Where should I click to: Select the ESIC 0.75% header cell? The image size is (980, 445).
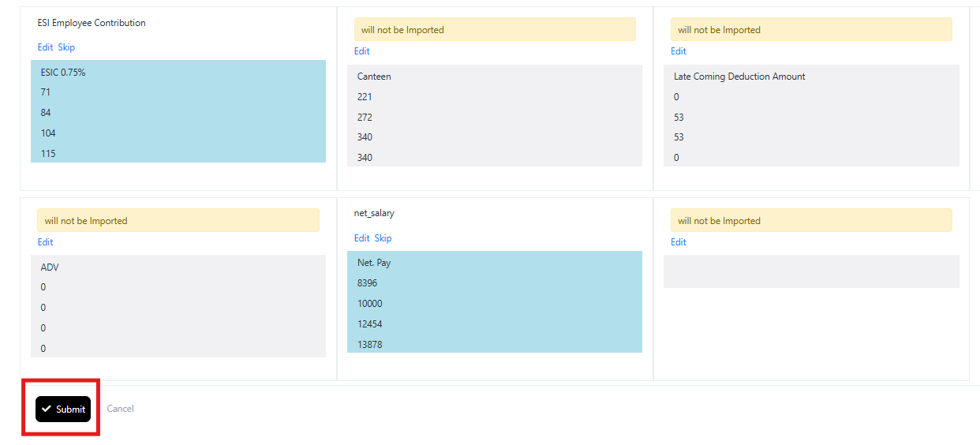[x=63, y=72]
